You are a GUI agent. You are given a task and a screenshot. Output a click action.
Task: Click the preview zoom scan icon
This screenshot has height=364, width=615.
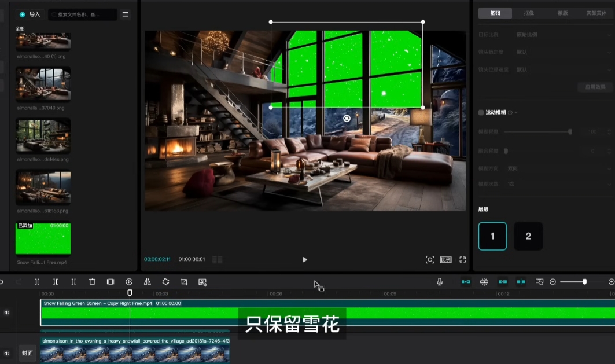[x=430, y=260]
